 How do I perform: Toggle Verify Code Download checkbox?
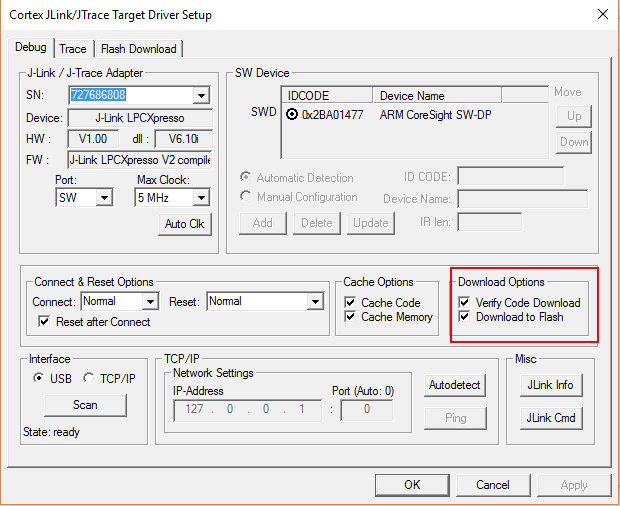click(x=464, y=303)
